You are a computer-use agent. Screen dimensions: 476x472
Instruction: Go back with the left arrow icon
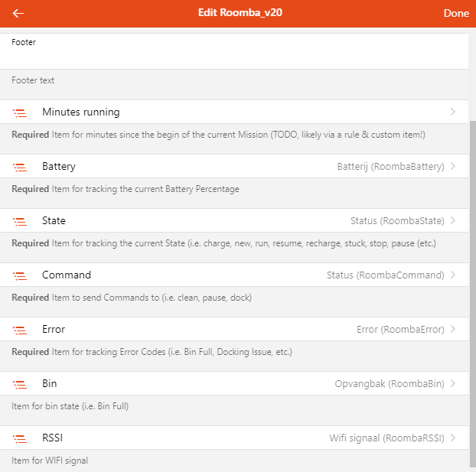coord(18,13)
